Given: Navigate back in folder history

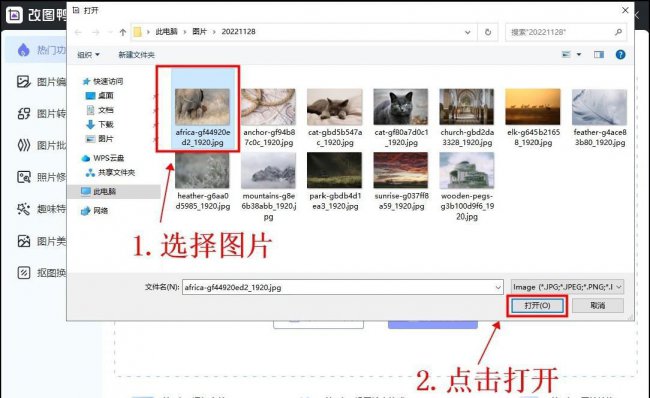Looking at the screenshot, I should point(78,32).
